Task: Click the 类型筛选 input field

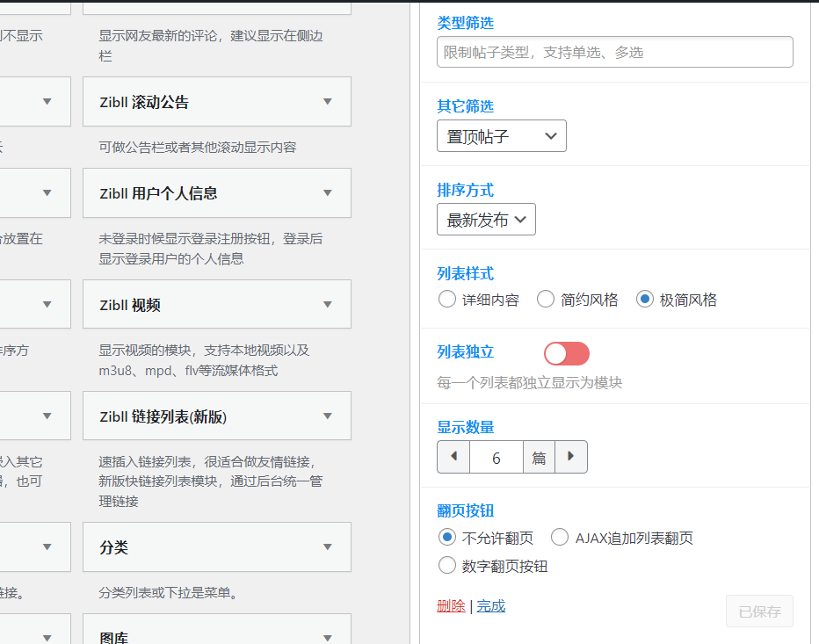Action: [614, 52]
